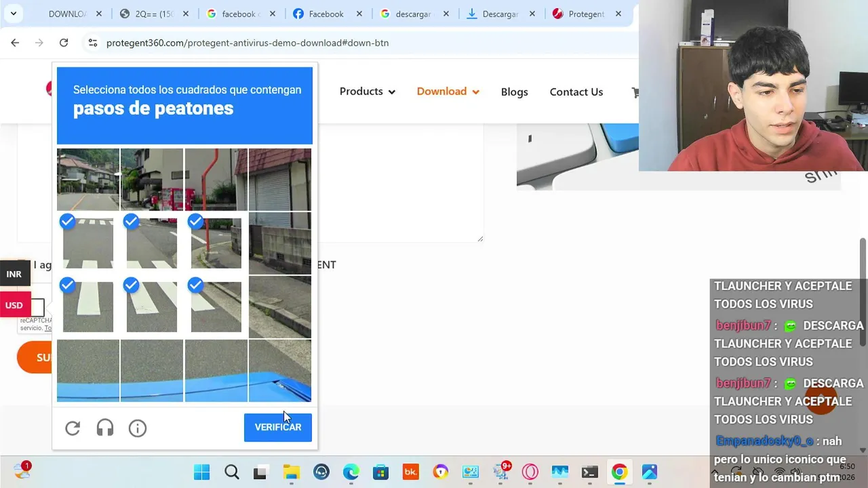
Task: Switch to the 'facebook' Google search tab
Action: pyautogui.click(x=241, y=14)
